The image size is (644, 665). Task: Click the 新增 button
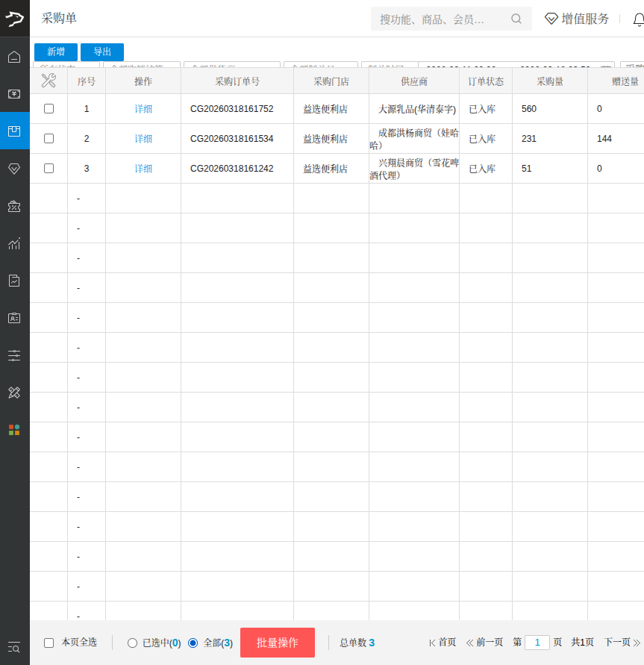pyautogui.click(x=56, y=52)
